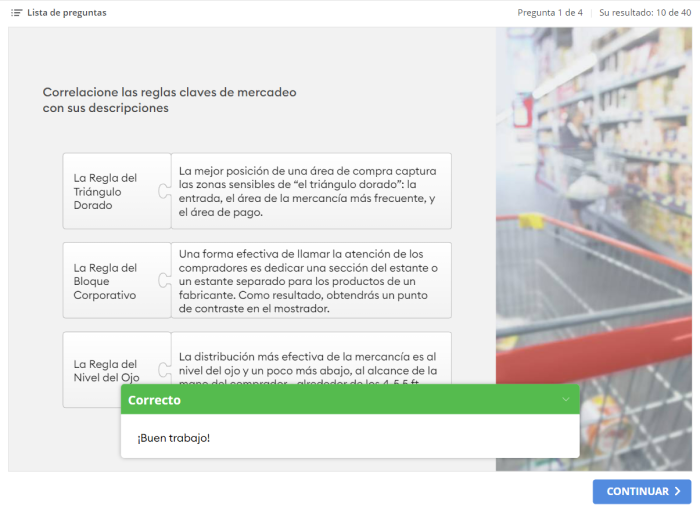Click the green 'Correcto' header title
Screen dimensions: 700x509
[155, 400]
